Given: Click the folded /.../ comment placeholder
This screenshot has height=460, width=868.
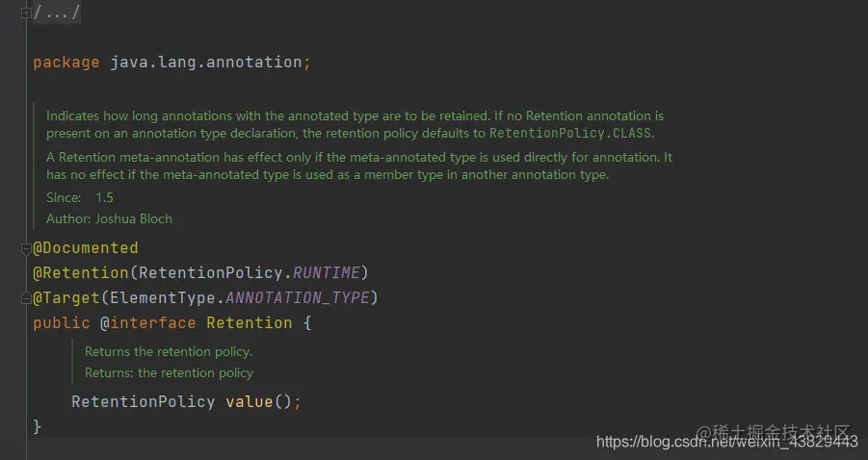Looking at the screenshot, I should [57, 13].
